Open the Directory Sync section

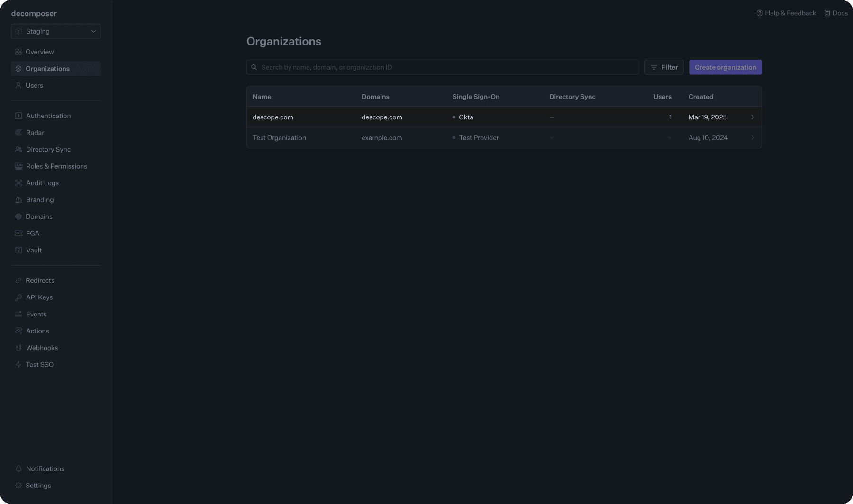(48, 149)
